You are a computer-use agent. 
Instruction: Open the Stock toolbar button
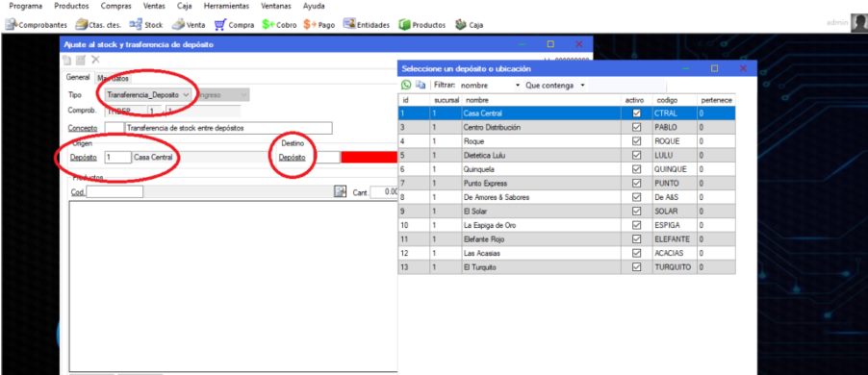[x=146, y=25]
